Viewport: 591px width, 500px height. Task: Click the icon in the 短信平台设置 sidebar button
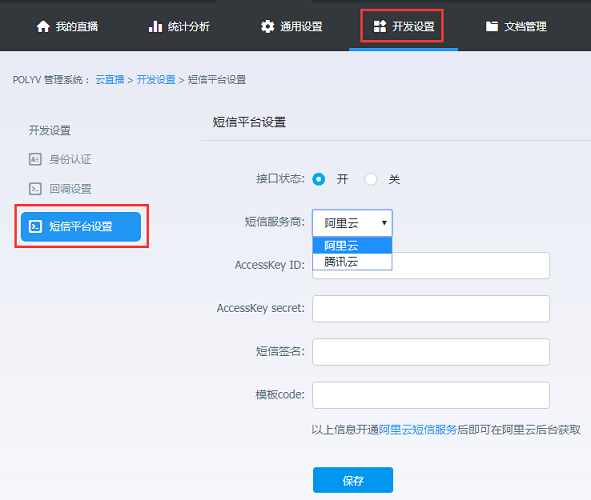coord(35,226)
